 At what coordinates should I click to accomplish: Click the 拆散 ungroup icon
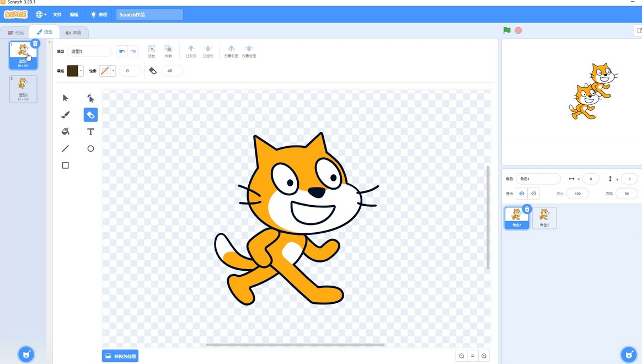pos(168,51)
